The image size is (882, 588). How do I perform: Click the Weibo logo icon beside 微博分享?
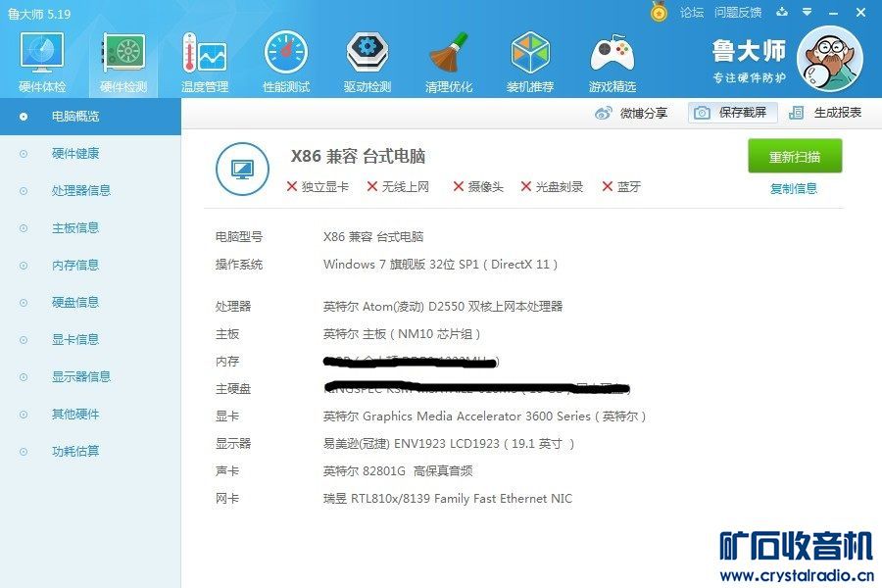[x=603, y=113]
